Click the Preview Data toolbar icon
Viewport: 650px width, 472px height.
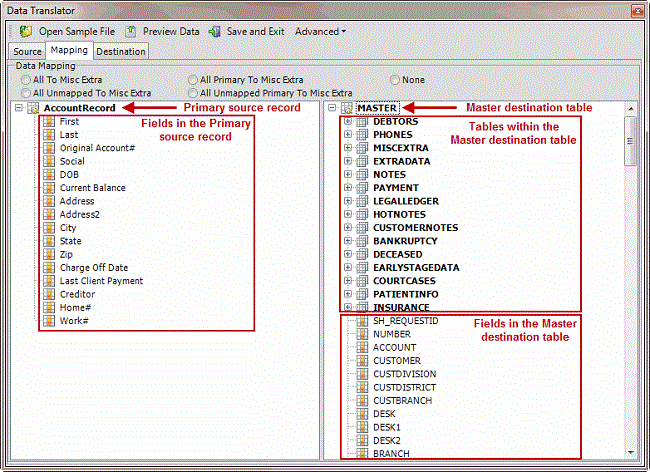pyautogui.click(x=131, y=31)
